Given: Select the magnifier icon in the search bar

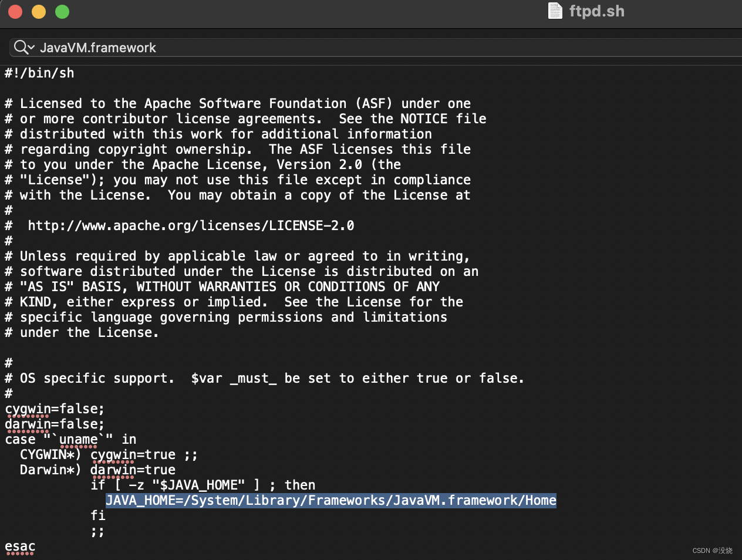Looking at the screenshot, I should (19, 48).
